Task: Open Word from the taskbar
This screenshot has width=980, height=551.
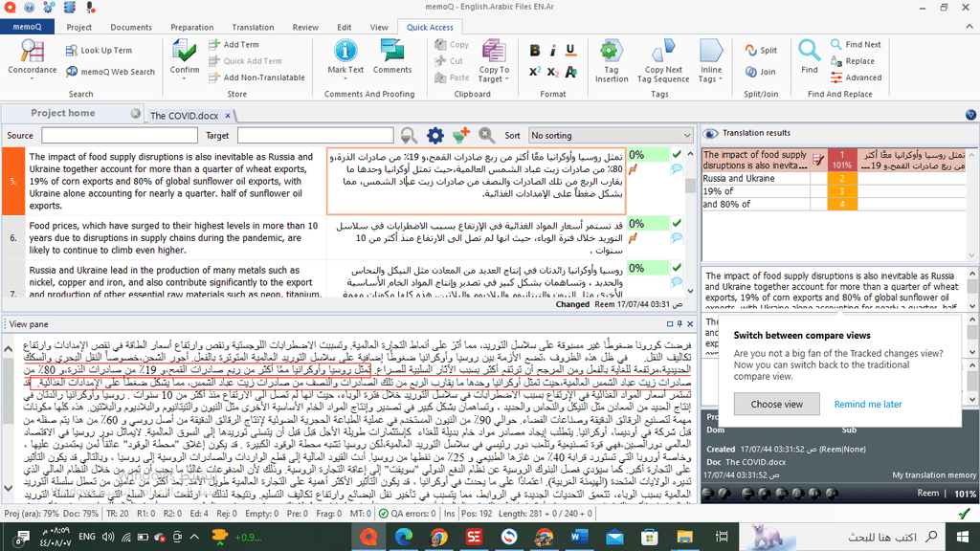Action: tap(579, 536)
